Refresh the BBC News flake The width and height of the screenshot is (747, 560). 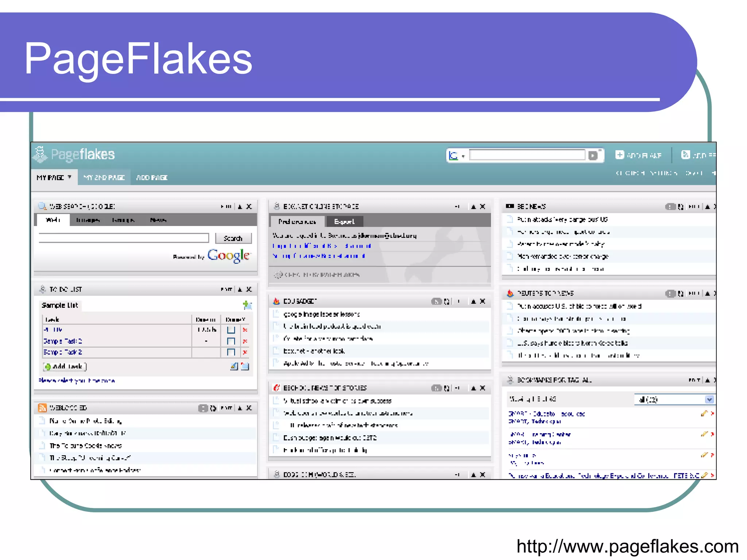[681, 207]
